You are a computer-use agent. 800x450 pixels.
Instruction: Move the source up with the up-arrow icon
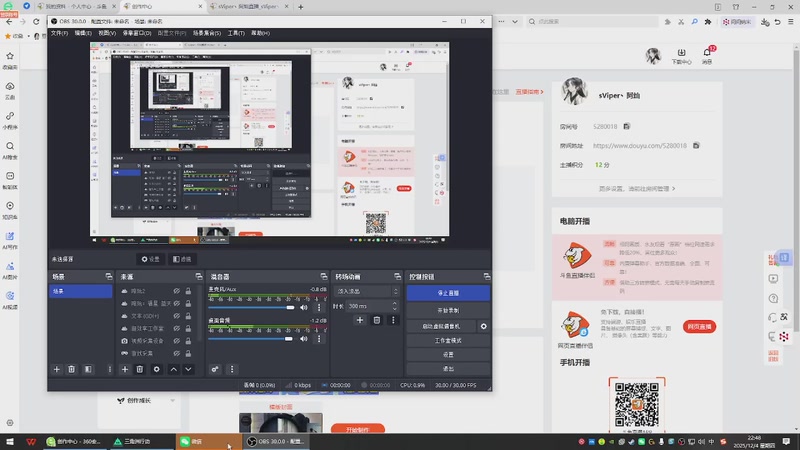point(173,369)
